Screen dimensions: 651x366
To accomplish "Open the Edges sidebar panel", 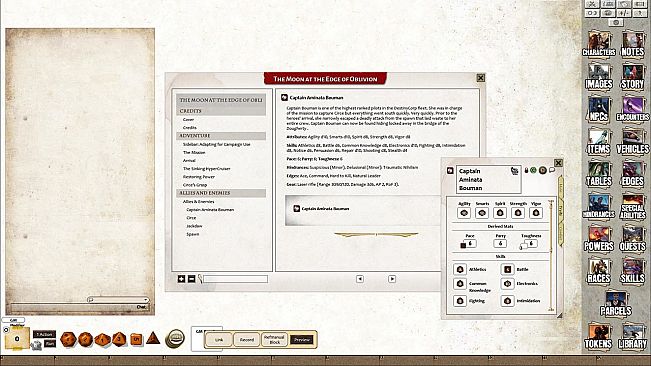I will pyautogui.click(x=632, y=174).
